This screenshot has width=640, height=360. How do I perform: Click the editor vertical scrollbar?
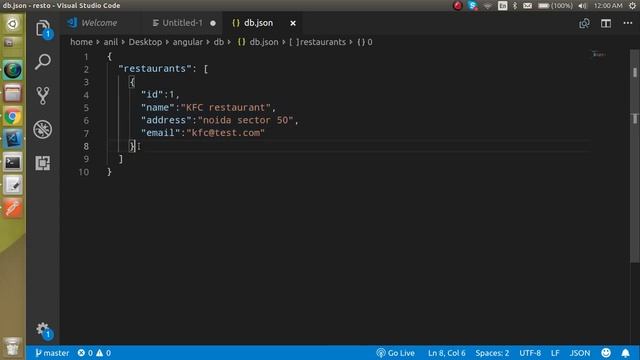(635, 155)
